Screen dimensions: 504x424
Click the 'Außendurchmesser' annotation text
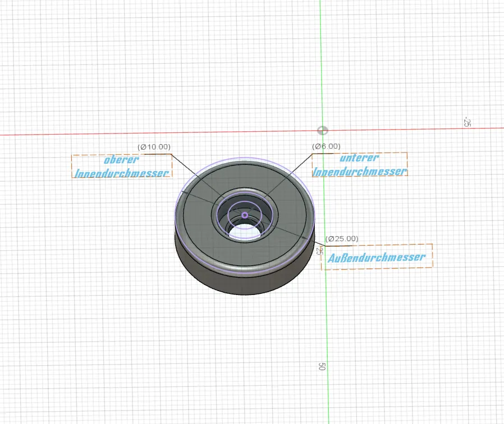click(377, 257)
